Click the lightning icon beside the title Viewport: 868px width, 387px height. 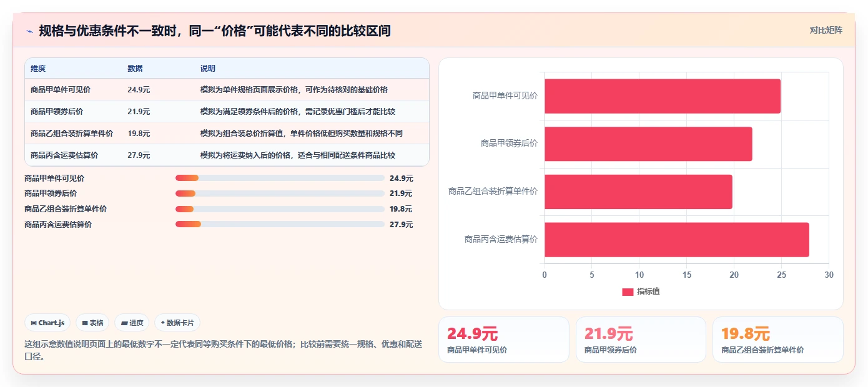point(29,31)
